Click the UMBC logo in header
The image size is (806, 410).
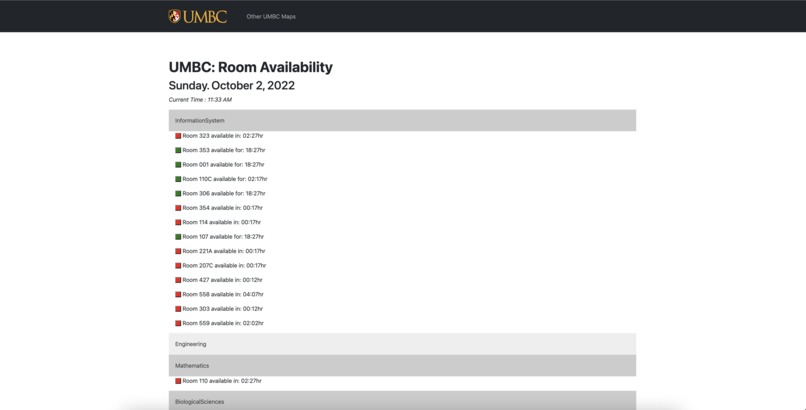click(x=197, y=16)
